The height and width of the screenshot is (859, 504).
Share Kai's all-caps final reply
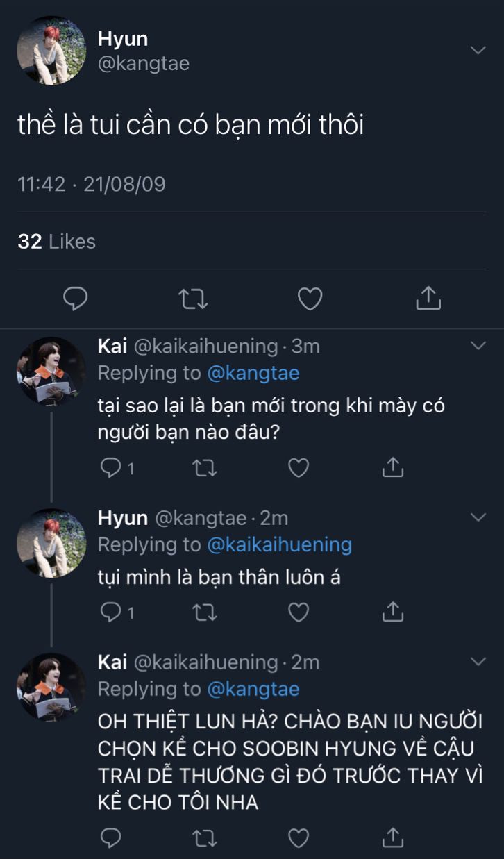point(392,838)
